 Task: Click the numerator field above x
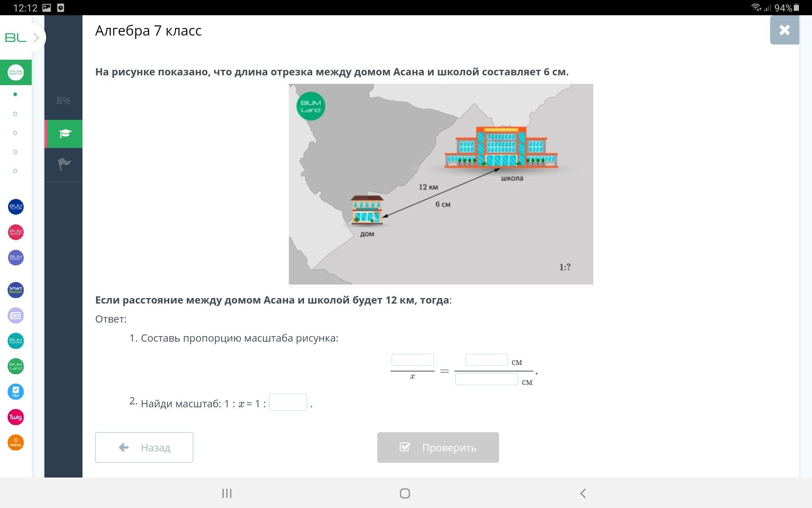pos(412,360)
